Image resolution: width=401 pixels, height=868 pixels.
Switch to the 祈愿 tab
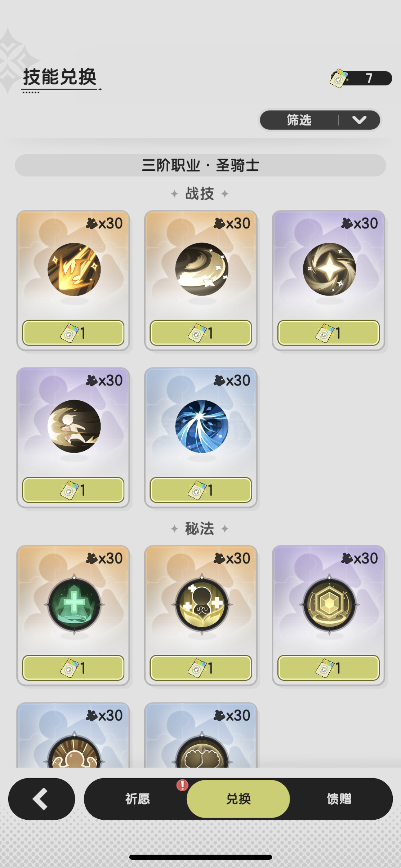click(137, 799)
